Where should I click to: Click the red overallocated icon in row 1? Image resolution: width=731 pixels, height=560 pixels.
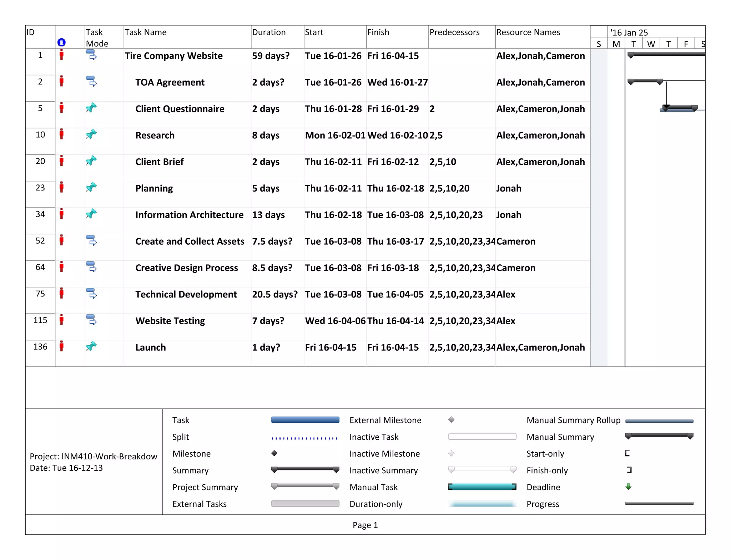tap(61, 55)
